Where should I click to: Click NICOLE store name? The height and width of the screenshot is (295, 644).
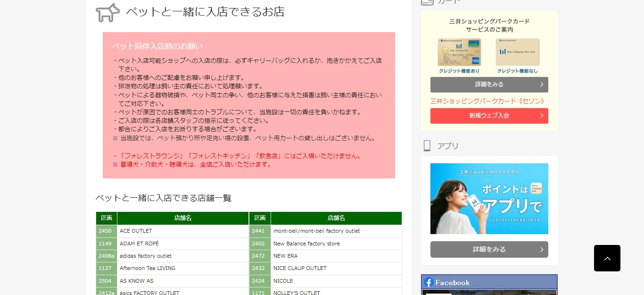(x=283, y=281)
